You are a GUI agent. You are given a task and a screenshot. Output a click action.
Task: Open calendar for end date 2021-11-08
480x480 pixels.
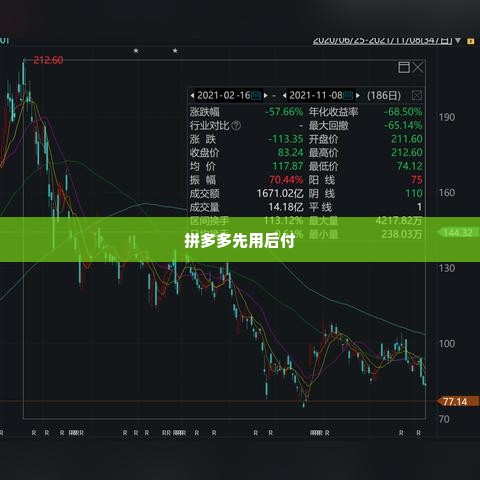pyautogui.click(x=348, y=95)
